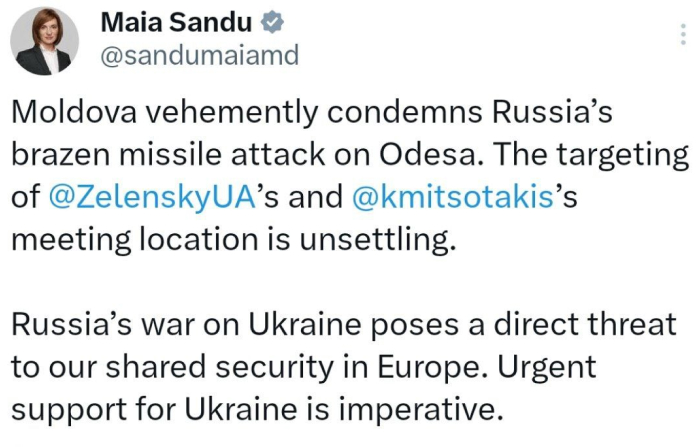Click the blue verified badge icon
This screenshot has width=700, height=447.
click(x=272, y=22)
